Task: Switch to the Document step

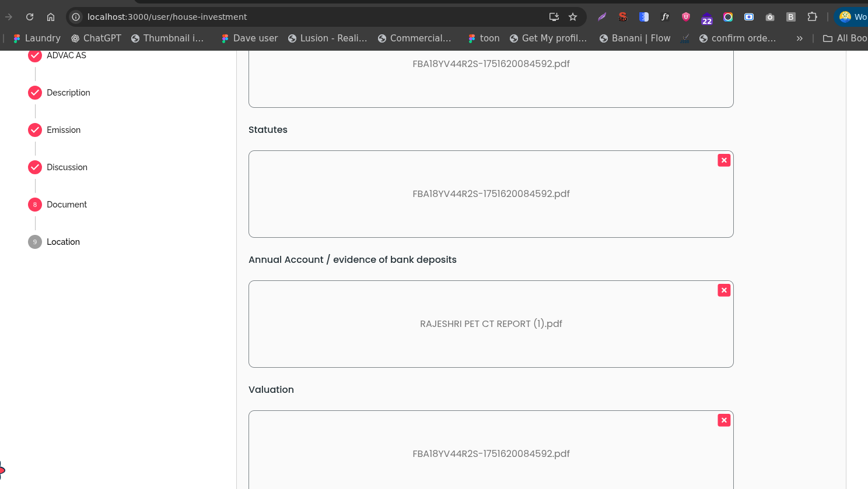Action: [66, 205]
